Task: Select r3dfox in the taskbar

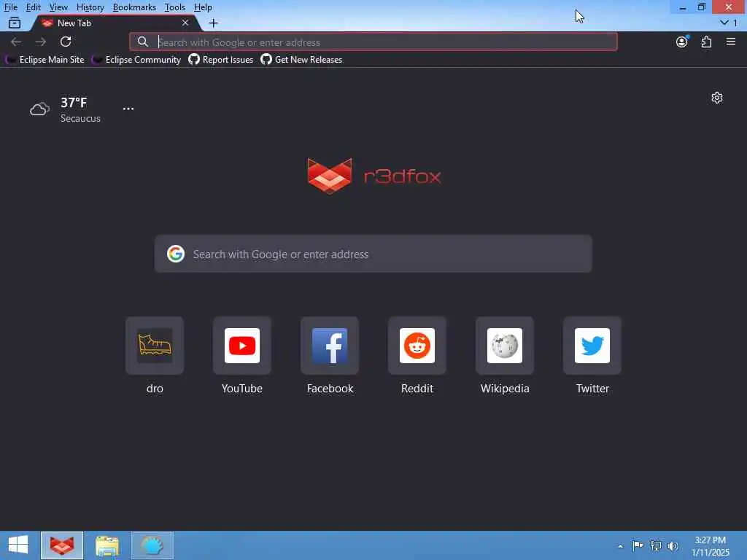Action: point(62,545)
